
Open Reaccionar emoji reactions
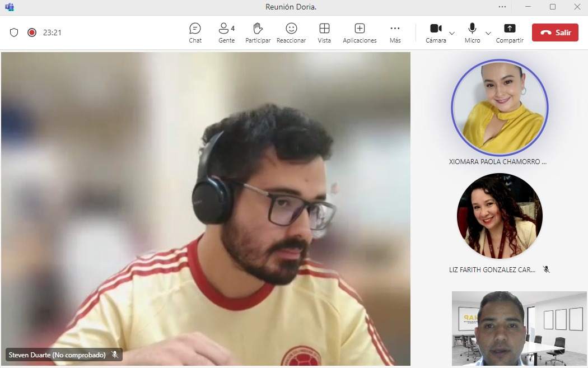pyautogui.click(x=291, y=32)
